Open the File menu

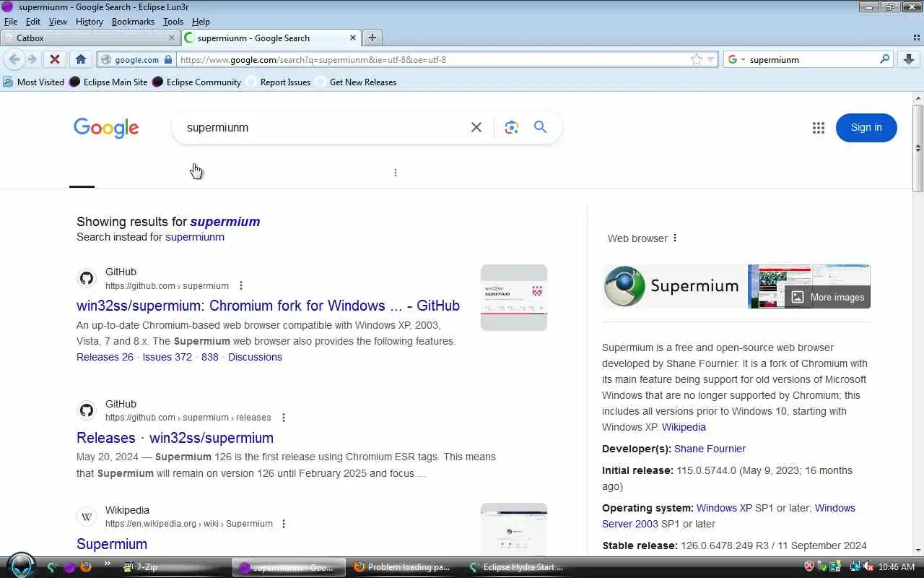[11, 22]
